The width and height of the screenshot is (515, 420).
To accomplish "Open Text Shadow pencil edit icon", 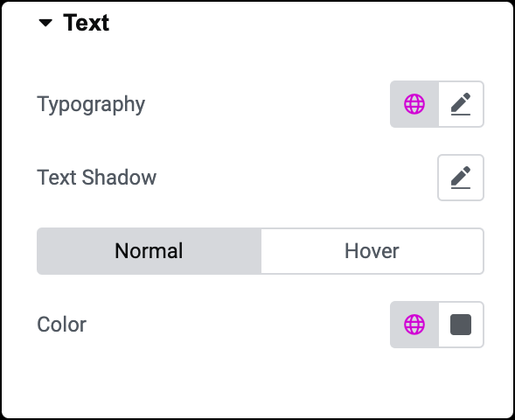I will coord(461,178).
